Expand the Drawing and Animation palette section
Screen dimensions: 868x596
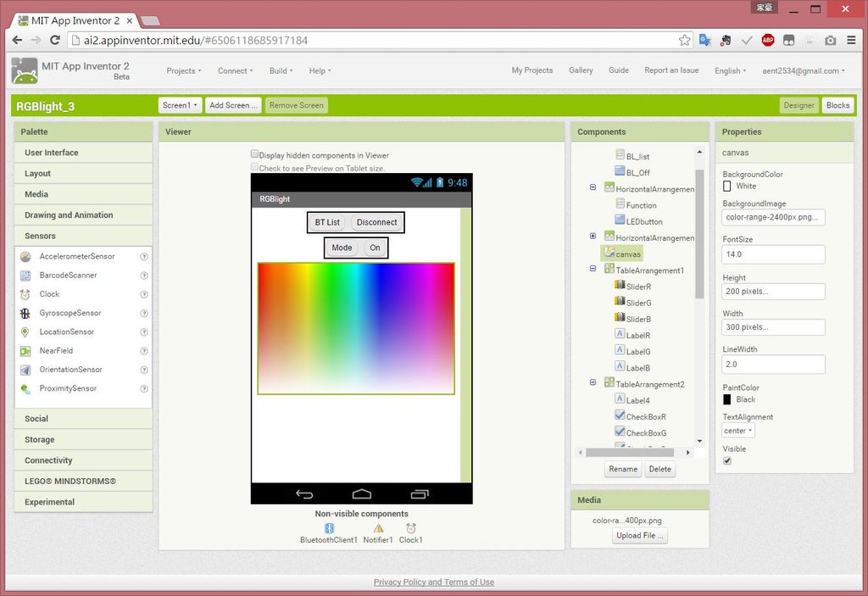click(84, 214)
